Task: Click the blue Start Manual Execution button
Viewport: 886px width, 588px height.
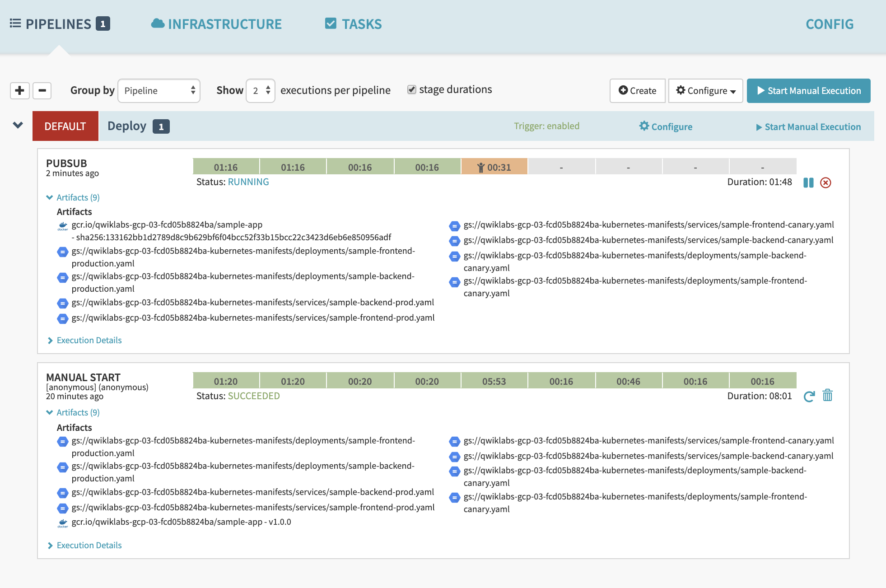Action: 808,91
